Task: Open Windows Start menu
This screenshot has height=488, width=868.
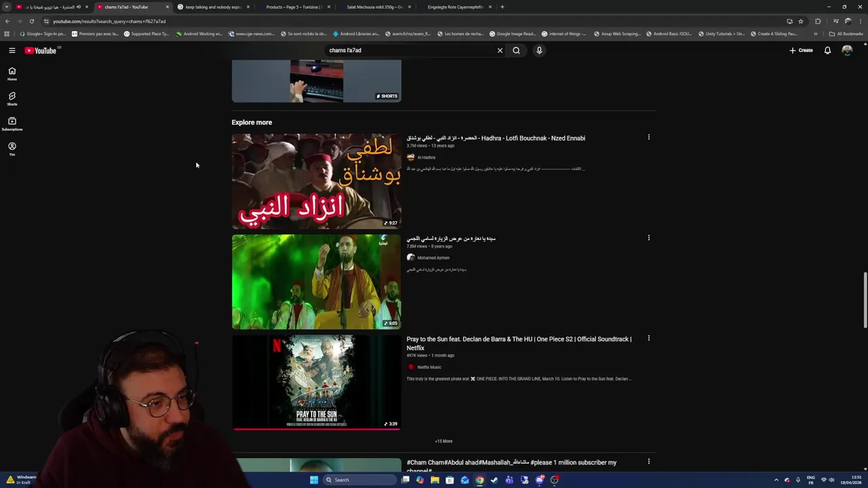Action: (314, 480)
